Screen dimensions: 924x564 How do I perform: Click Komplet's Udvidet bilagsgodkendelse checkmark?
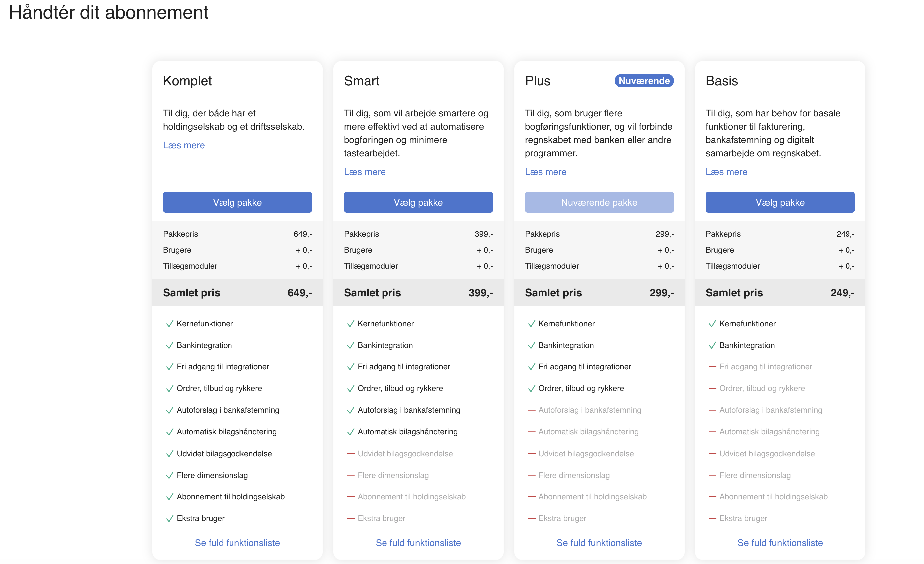click(170, 453)
